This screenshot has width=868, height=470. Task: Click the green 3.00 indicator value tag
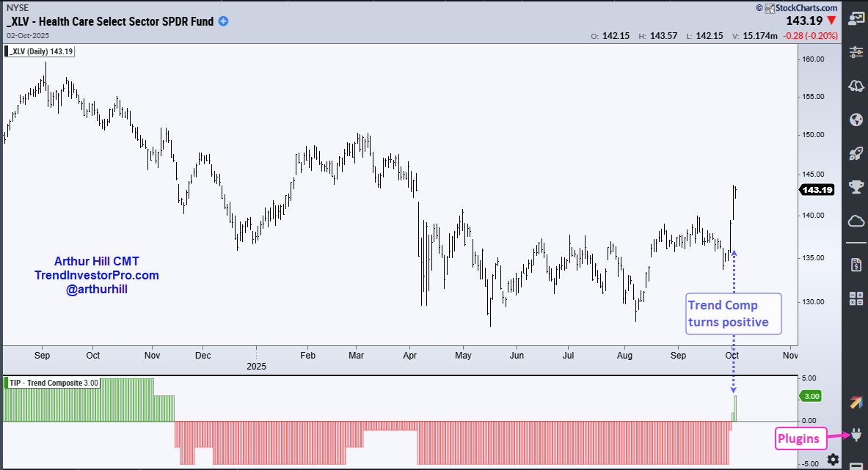click(x=810, y=396)
